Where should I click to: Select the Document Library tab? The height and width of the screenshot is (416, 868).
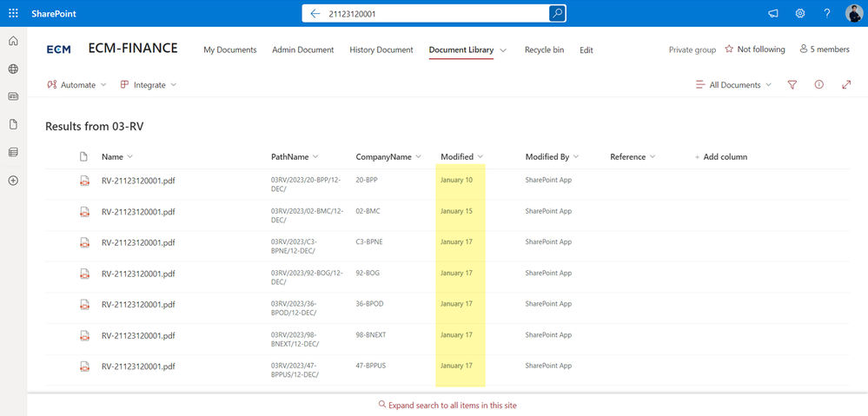tap(461, 50)
